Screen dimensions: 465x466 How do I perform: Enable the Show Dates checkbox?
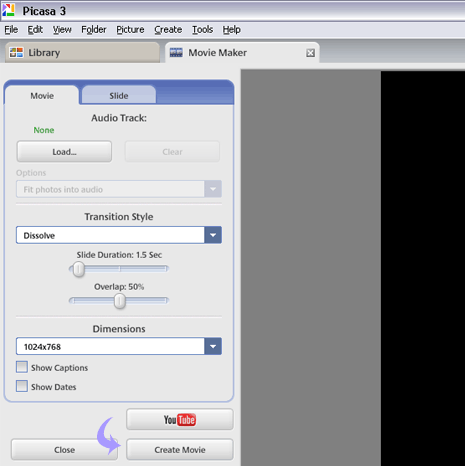(x=22, y=386)
